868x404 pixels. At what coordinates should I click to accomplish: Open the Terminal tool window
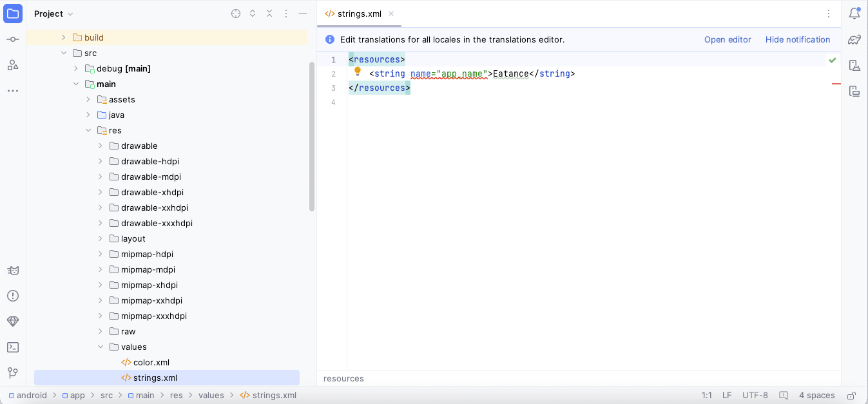[13, 347]
